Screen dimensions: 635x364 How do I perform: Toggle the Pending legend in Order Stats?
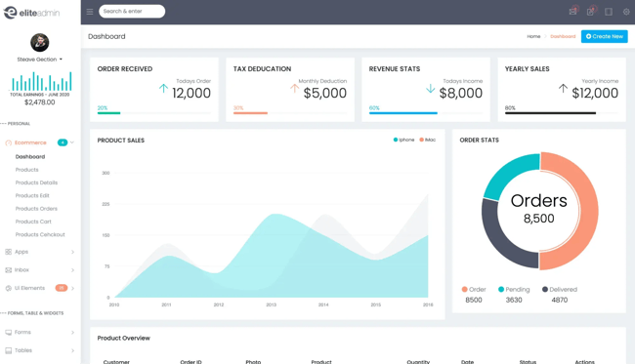(514, 289)
